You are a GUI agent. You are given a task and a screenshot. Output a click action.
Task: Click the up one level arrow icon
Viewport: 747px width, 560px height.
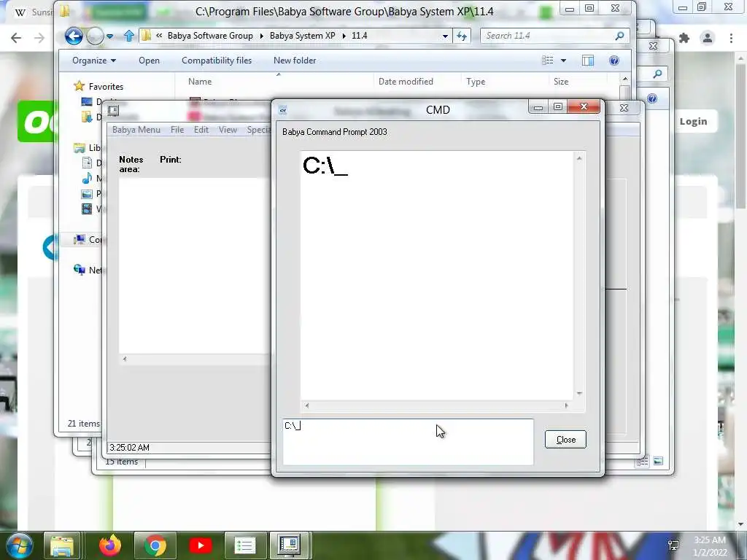click(128, 36)
